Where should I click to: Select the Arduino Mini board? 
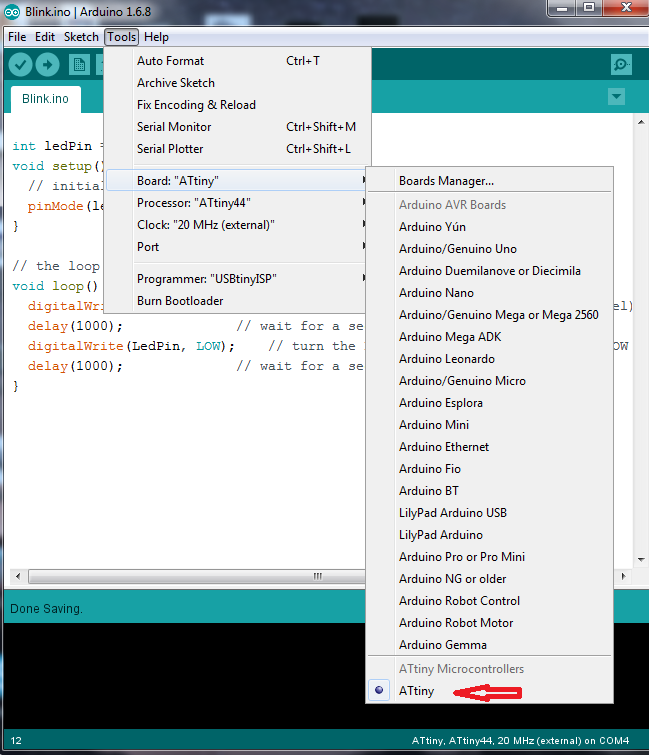489,425
